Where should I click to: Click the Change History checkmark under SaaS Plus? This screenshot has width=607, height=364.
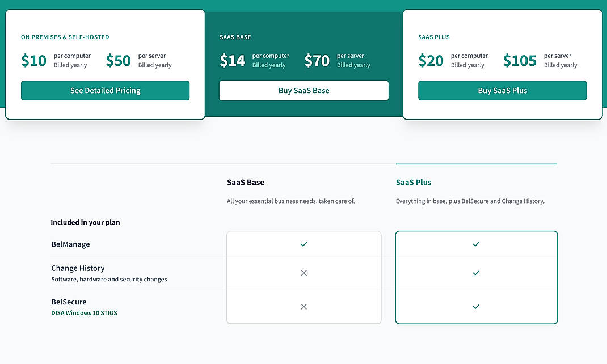[476, 273]
